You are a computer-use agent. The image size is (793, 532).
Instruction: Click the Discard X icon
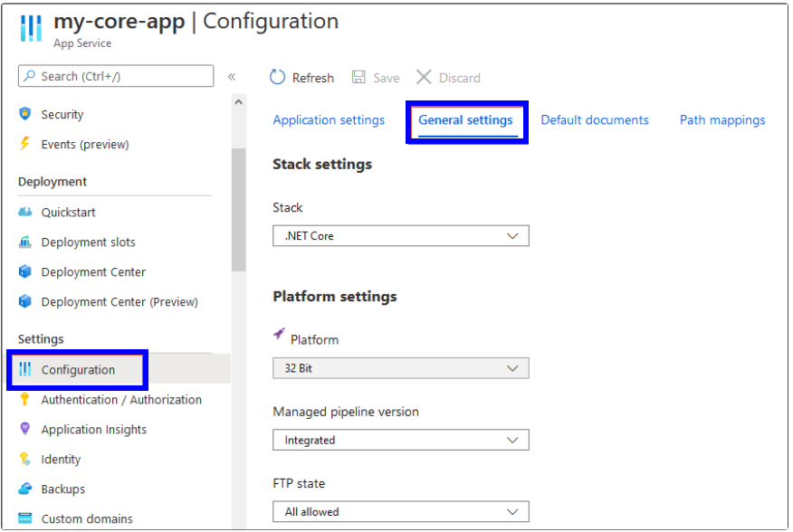[424, 77]
